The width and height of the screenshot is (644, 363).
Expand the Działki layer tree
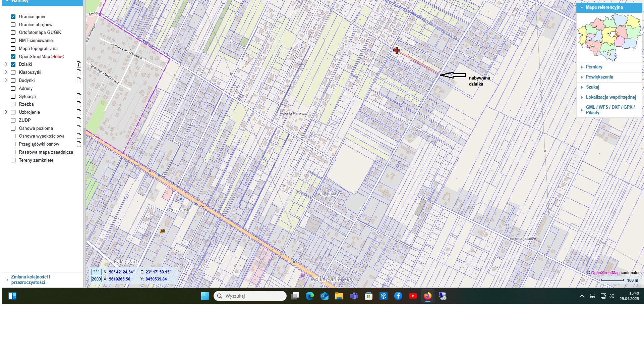coord(6,64)
